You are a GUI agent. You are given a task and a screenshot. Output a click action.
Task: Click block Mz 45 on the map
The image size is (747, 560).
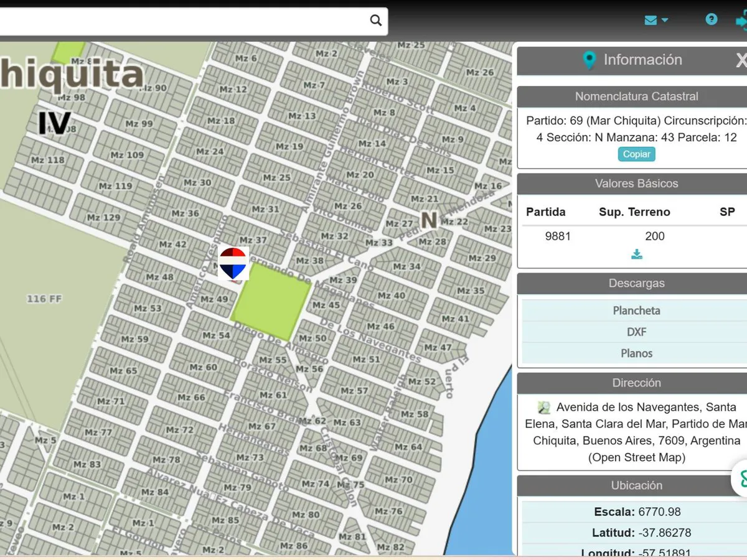point(326,305)
